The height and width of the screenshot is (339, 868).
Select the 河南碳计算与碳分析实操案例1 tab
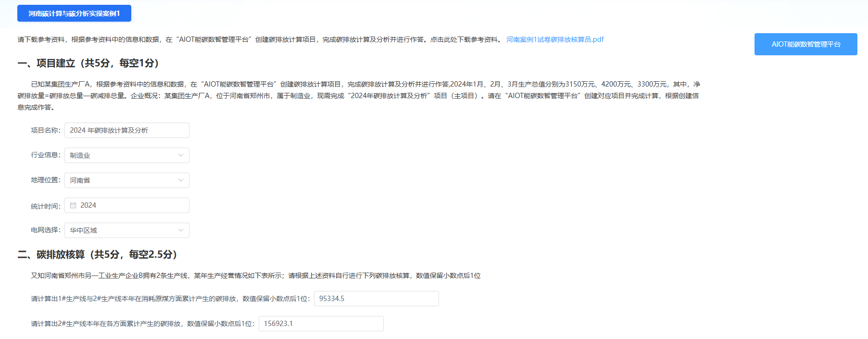tap(74, 13)
